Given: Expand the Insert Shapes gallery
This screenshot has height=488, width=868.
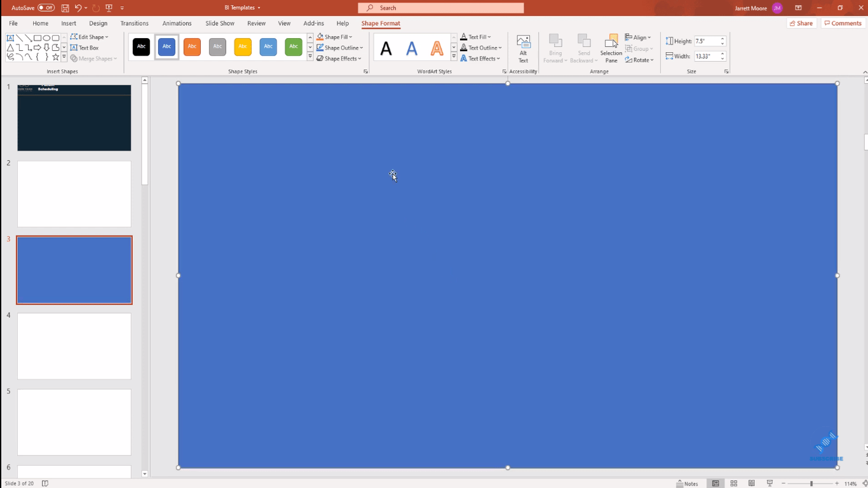Looking at the screenshot, I should click(64, 57).
